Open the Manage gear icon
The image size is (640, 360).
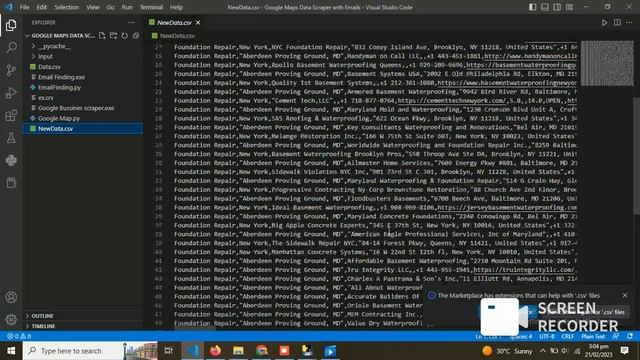tap(11, 319)
